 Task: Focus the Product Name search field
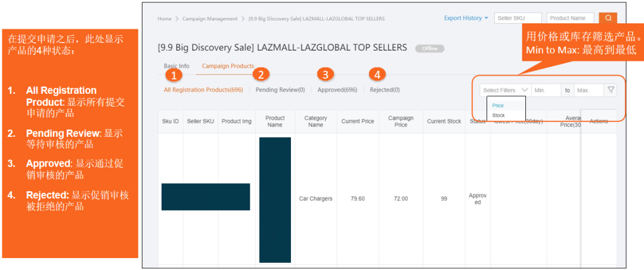[x=571, y=18]
